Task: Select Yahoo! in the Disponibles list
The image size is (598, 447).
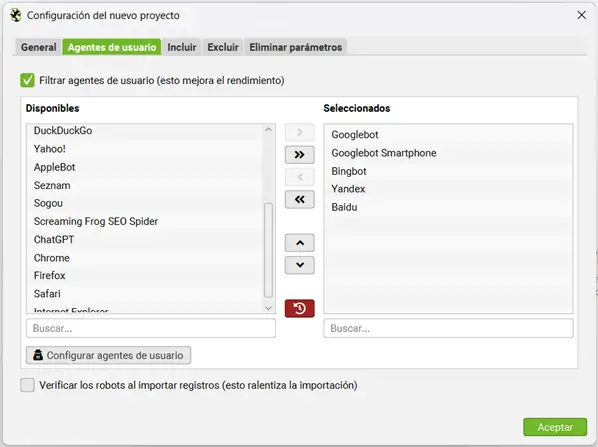Action: [x=145, y=149]
